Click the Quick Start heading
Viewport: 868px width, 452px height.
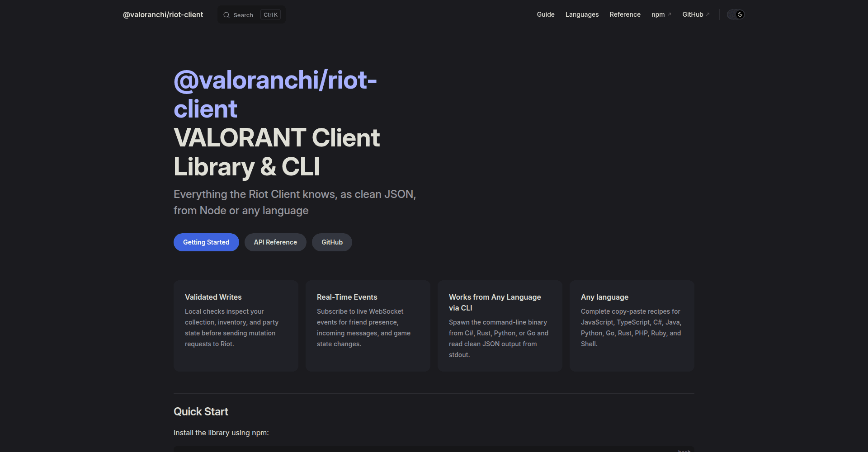(201, 412)
